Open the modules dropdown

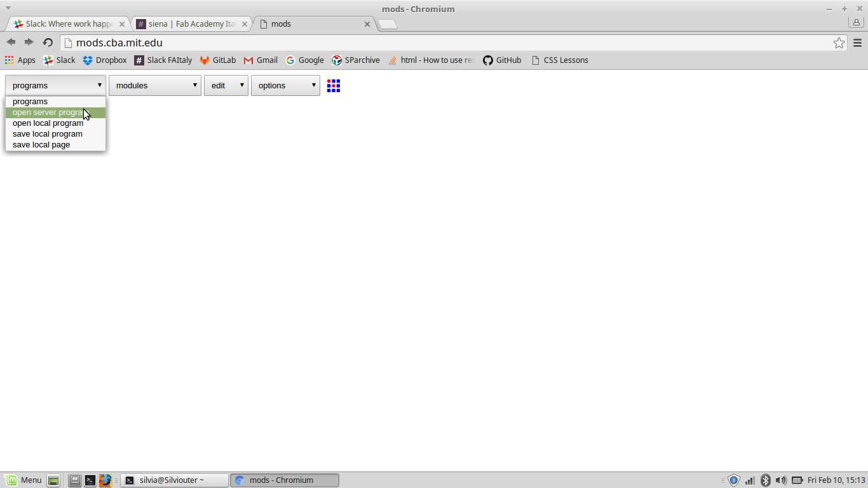point(155,85)
